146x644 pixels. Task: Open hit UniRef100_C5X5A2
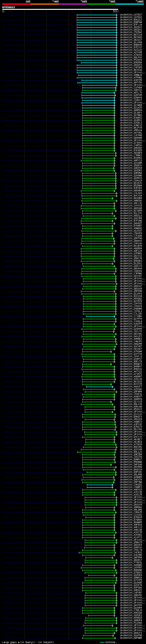pos(131,32)
